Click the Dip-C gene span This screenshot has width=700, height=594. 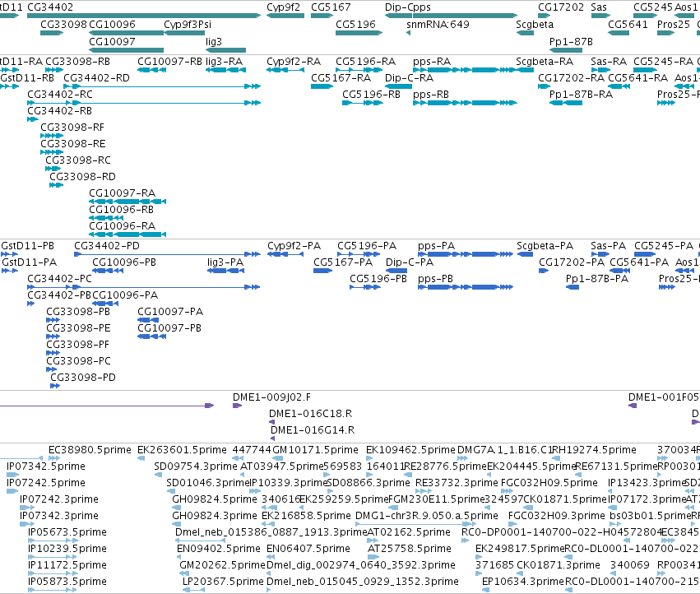[x=398, y=16]
